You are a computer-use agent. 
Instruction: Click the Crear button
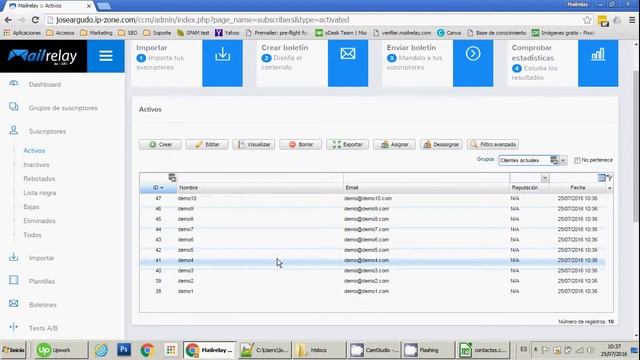160,144
